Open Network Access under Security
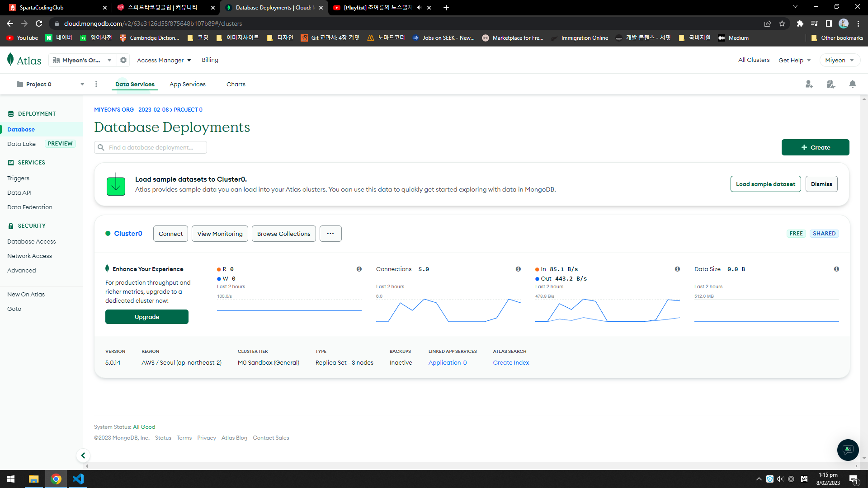The width and height of the screenshot is (868, 488). coord(29,256)
